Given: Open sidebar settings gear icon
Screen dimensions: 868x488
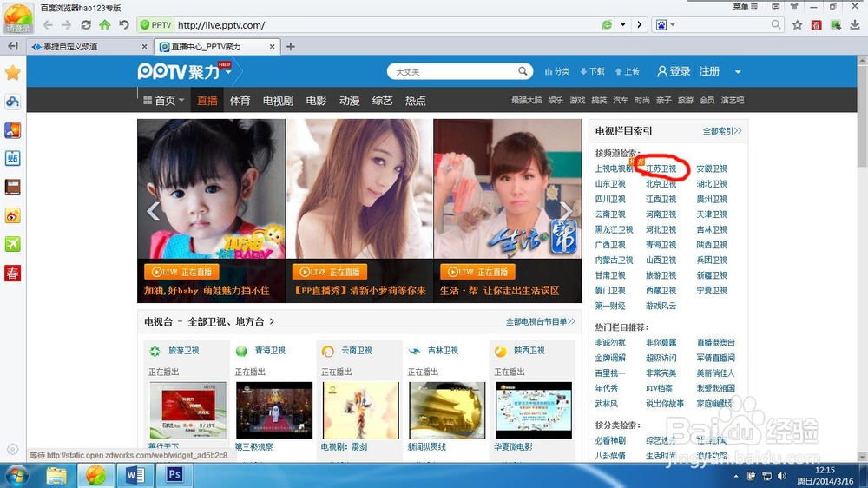Looking at the screenshot, I should coord(13,449).
